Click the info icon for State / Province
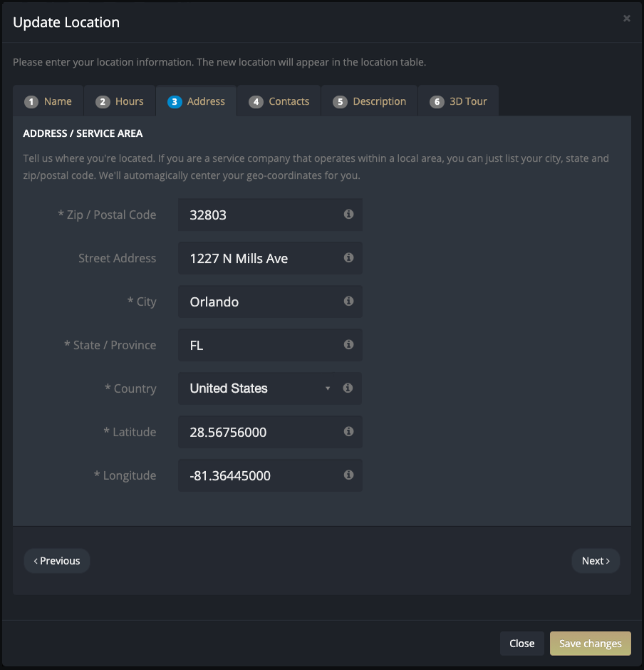Image resolution: width=644 pixels, height=670 pixels. 348,344
